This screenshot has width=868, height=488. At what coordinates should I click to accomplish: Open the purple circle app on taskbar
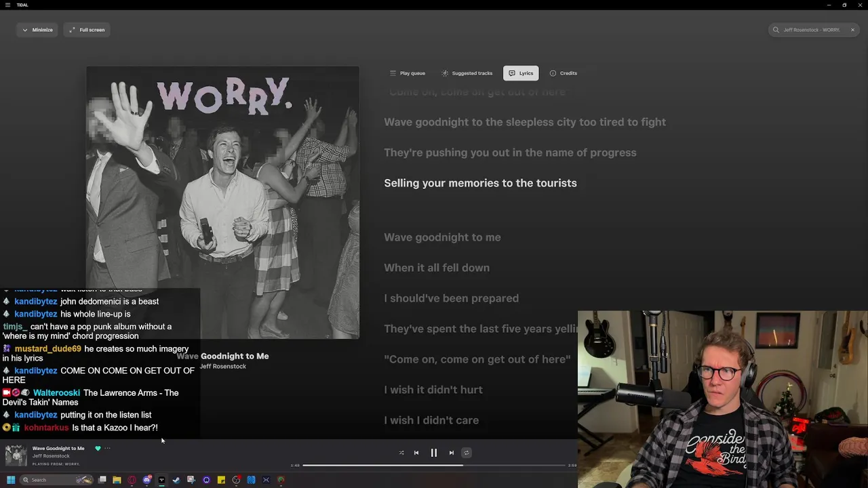click(x=206, y=480)
